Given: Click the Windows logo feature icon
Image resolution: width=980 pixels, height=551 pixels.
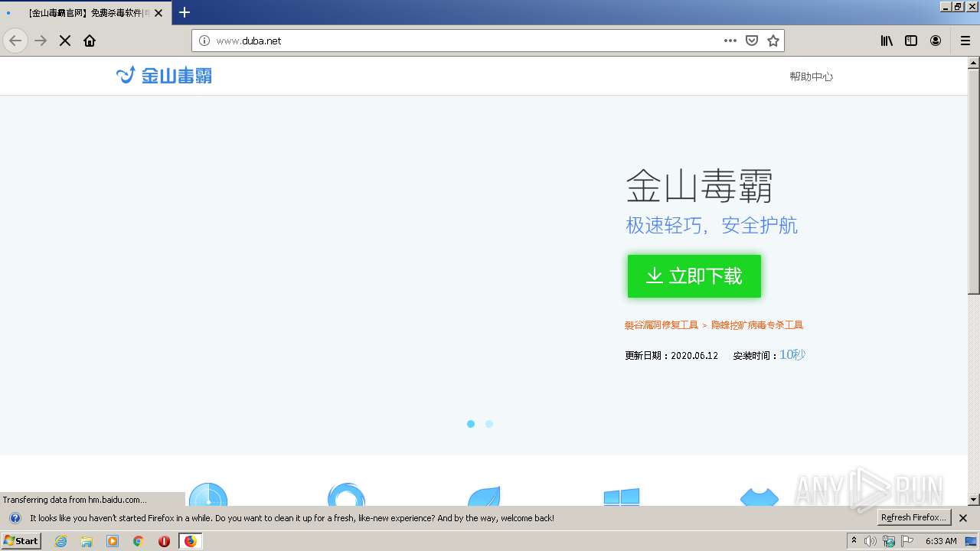Looking at the screenshot, I should (x=622, y=497).
